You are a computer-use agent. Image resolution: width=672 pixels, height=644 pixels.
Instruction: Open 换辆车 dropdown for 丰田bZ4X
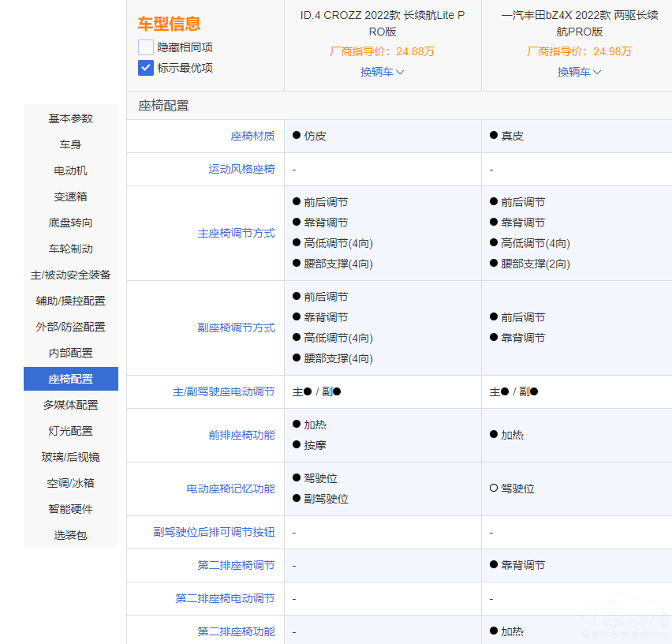580,72
